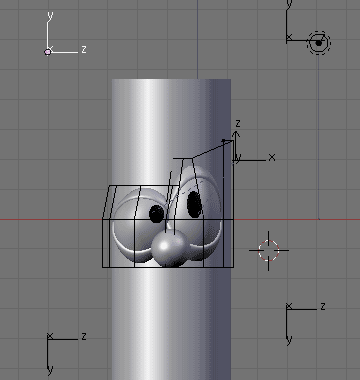Select the larger right eyeball sphere
Viewport: 360px width, 380px height.
(197, 213)
